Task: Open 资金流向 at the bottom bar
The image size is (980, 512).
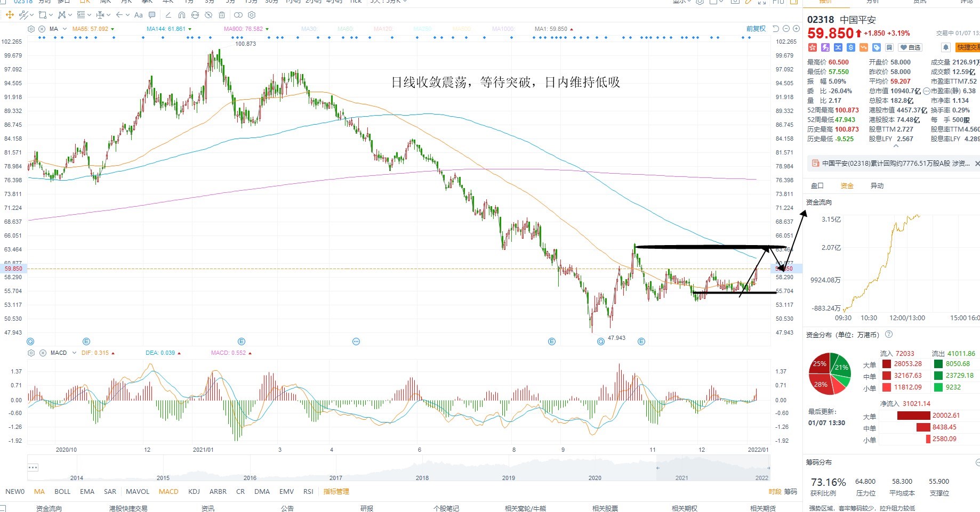Action: point(49,508)
